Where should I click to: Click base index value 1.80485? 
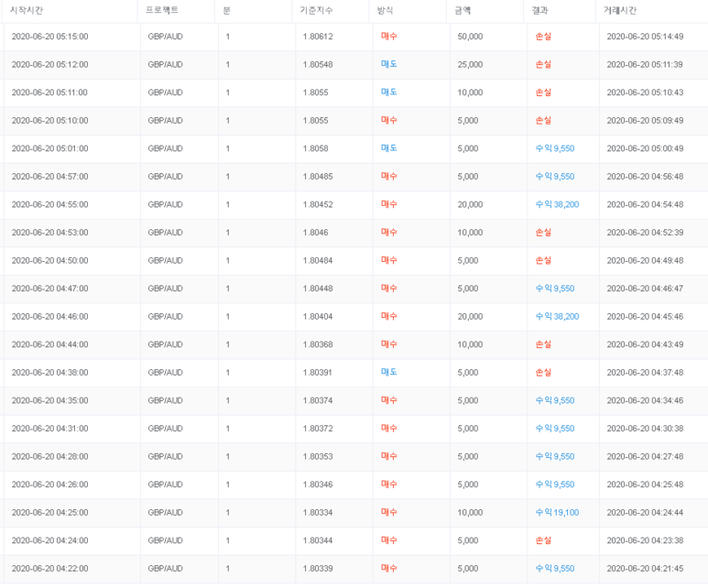318,177
